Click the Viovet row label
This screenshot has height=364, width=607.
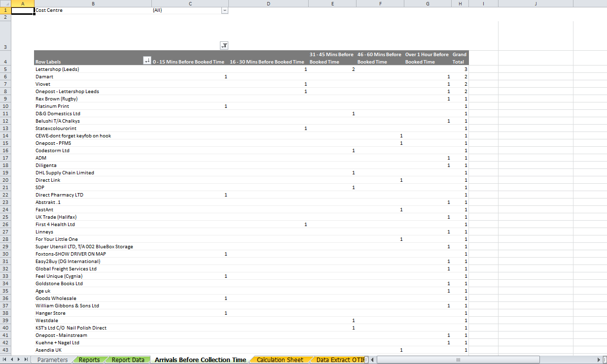93,84
